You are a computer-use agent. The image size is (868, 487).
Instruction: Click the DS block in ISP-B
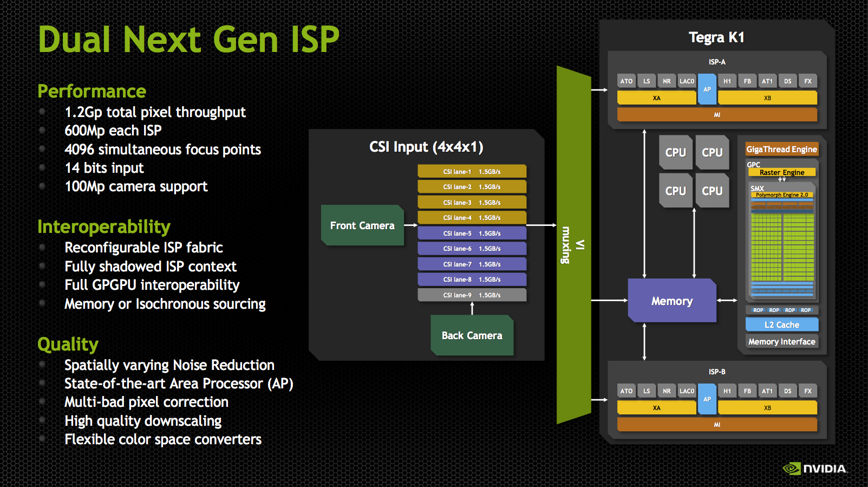(x=787, y=391)
